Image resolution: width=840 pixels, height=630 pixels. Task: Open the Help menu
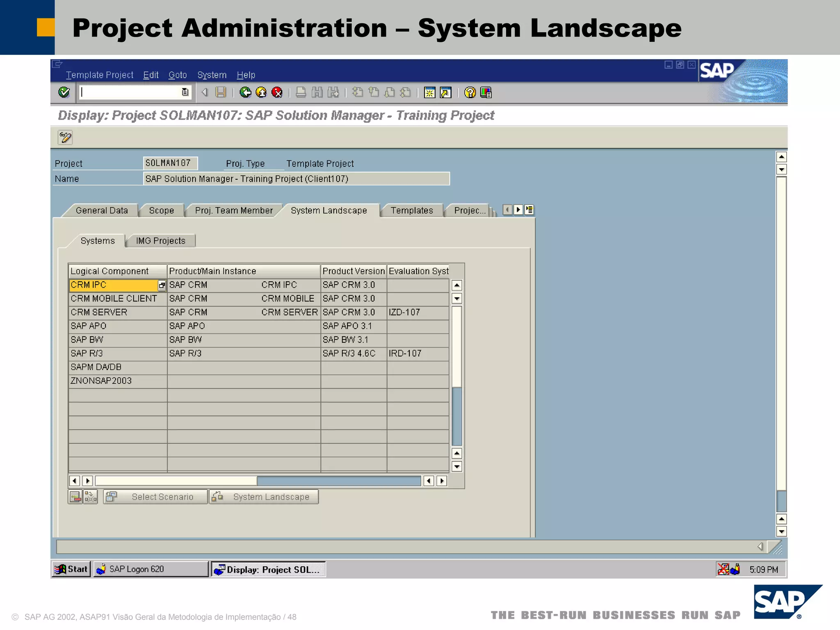coord(246,75)
